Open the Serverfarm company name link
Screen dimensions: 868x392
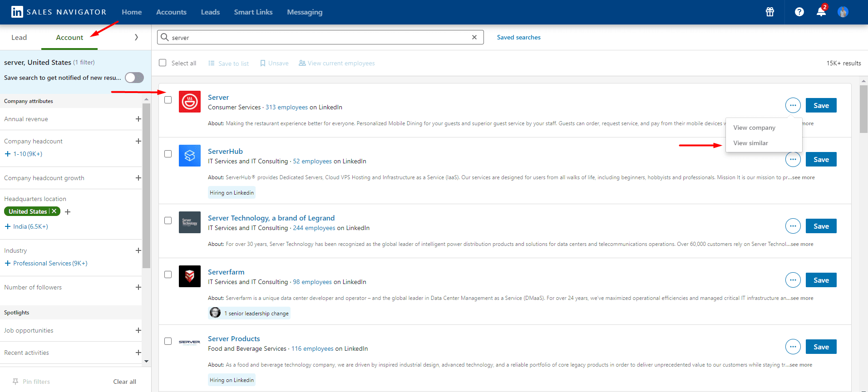(226, 272)
